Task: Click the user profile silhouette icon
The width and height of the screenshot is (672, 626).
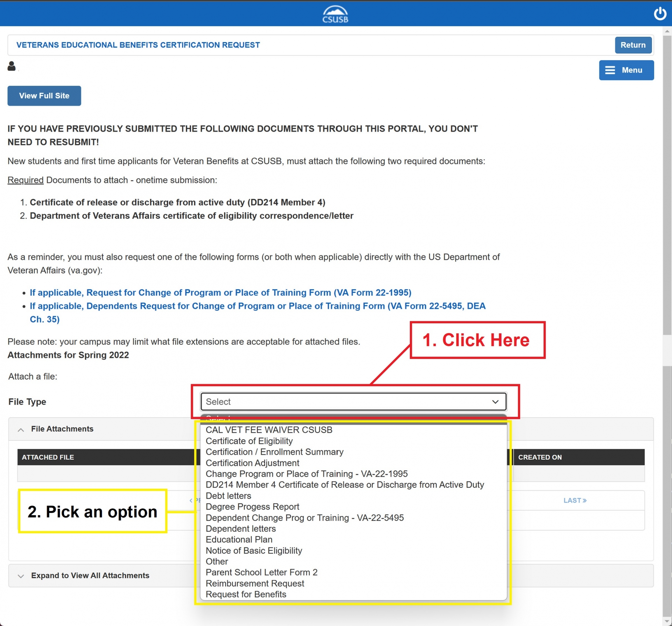Action: tap(12, 66)
